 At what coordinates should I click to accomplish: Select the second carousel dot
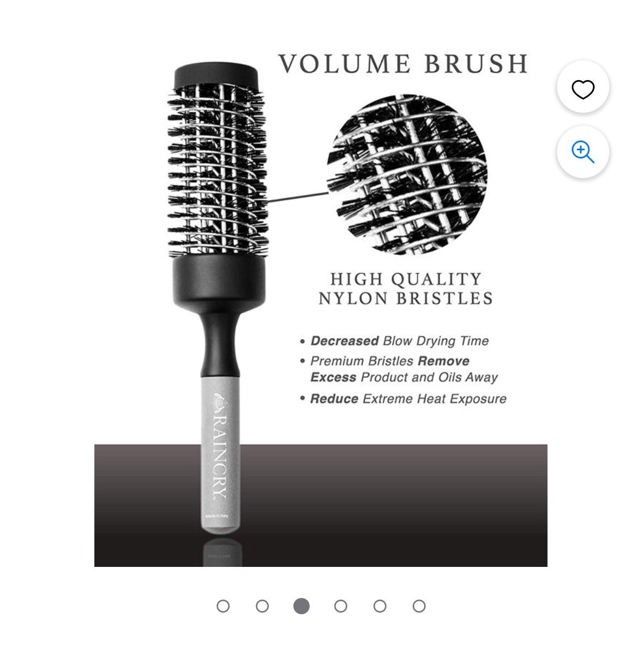pyautogui.click(x=262, y=606)
